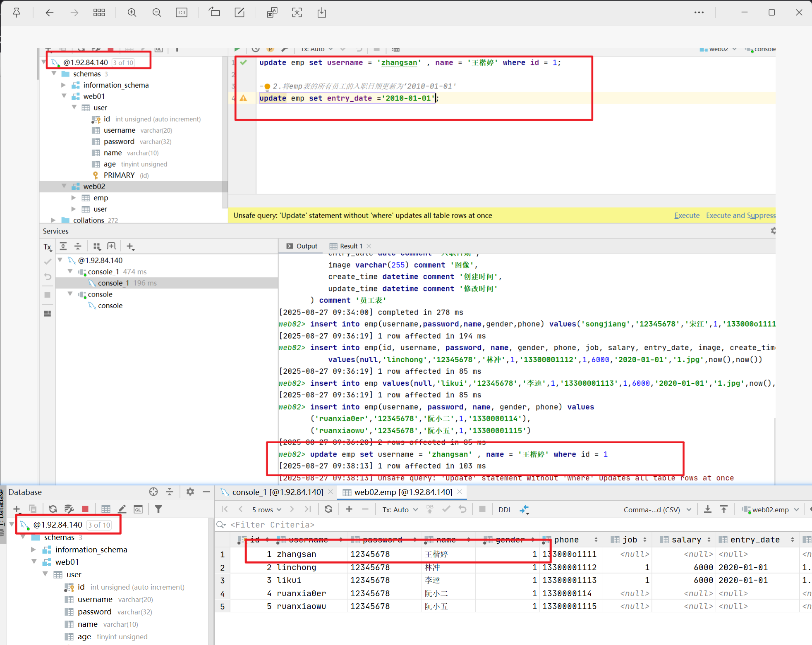Open the thumbnail grid view icon
This screenshot has width=812, height=645.
[99, 12]
